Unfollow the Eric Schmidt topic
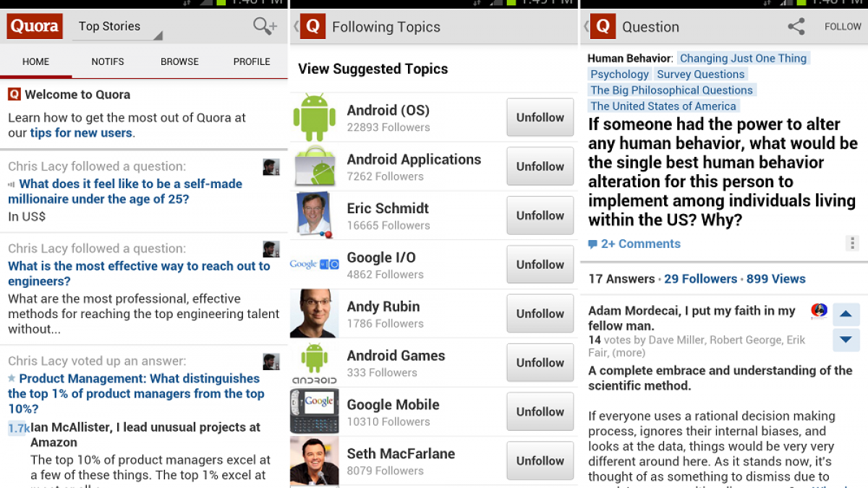 click(540, 215)
